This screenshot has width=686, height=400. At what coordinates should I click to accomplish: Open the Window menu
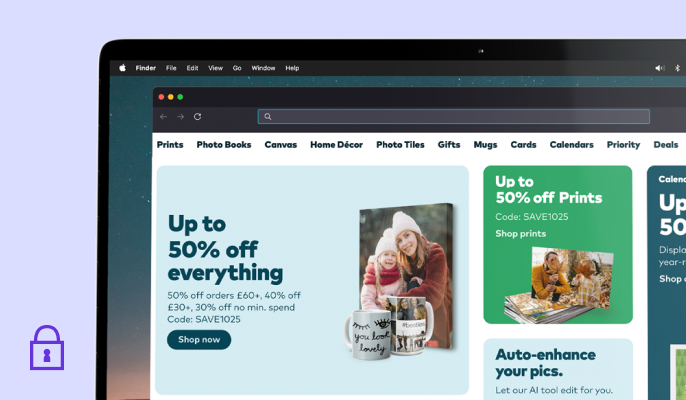coord(263,68)
